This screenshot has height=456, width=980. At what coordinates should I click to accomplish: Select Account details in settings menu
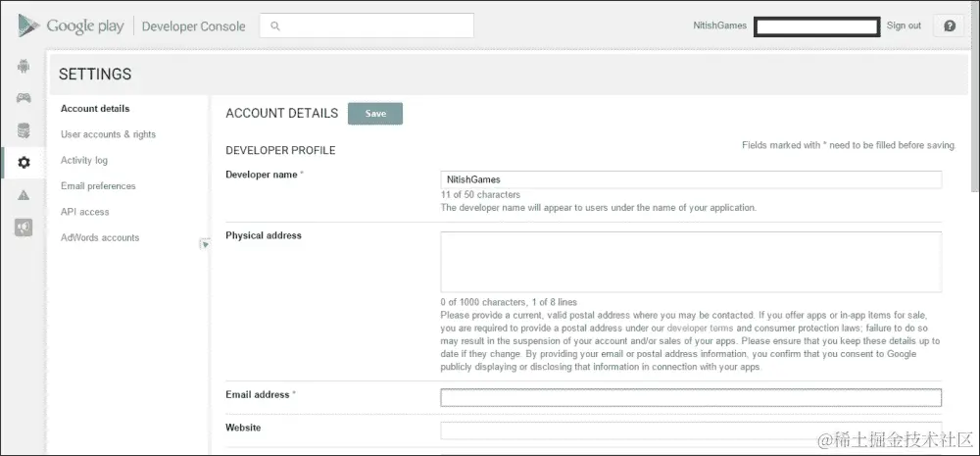pyautogui.click(x=95, y=108)
